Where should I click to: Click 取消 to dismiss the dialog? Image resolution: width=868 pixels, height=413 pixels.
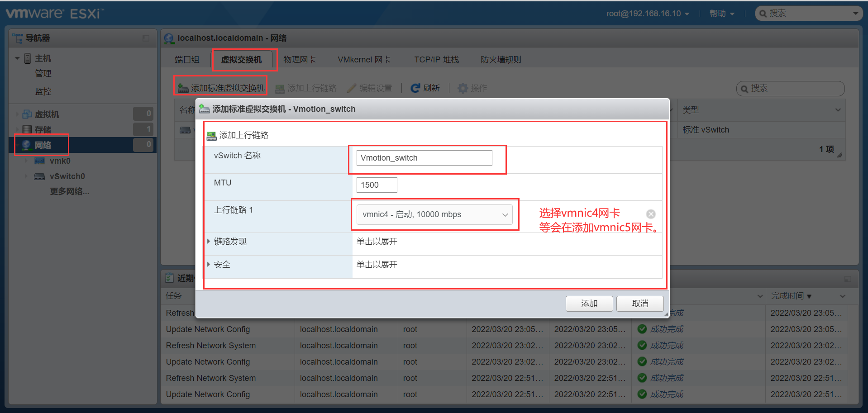(639, 304)
